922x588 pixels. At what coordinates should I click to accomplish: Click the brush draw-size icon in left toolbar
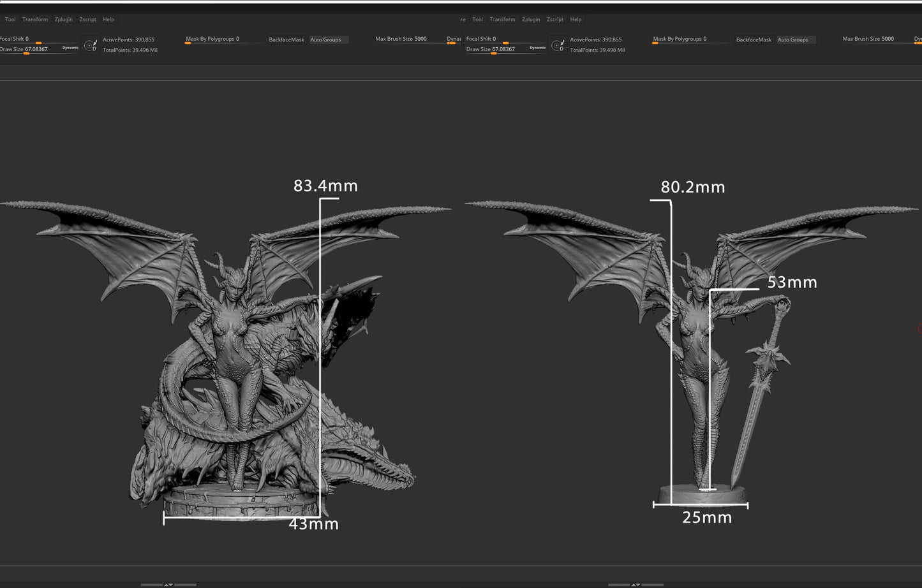coord(91,45)
